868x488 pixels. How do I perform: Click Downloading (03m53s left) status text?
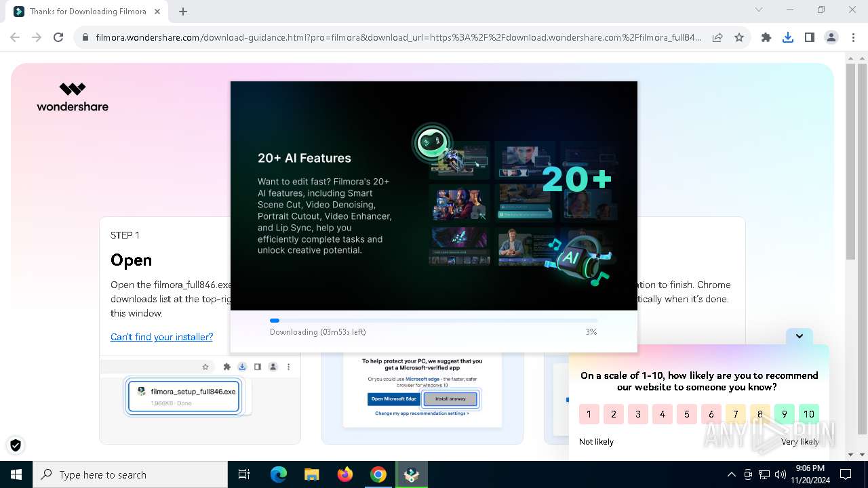318,332
